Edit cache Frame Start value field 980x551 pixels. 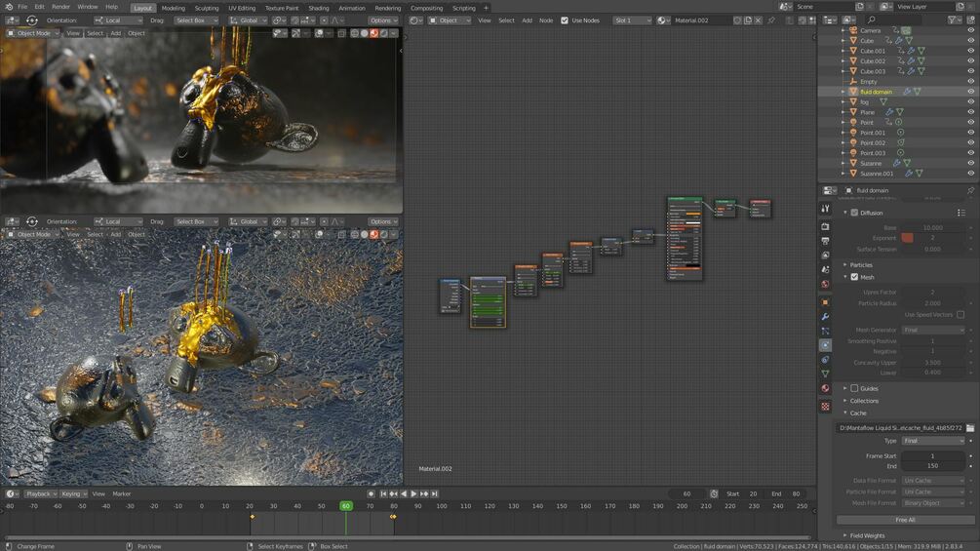point(933,456)
